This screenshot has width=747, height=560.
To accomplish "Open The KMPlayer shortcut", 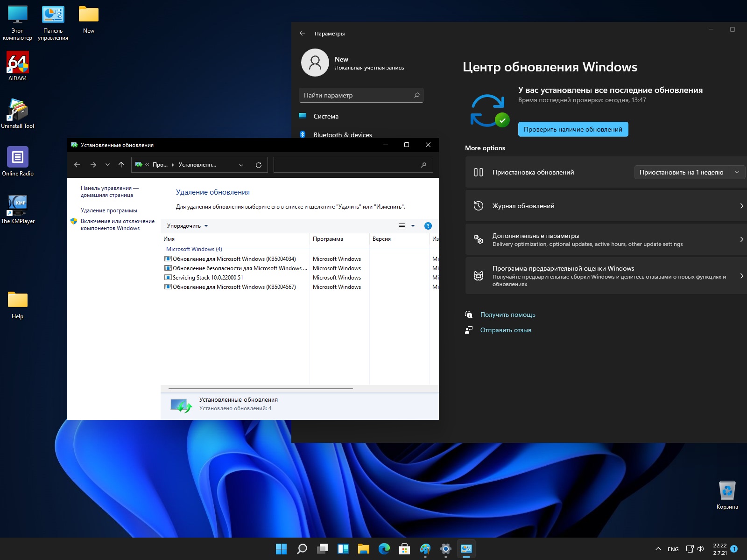I will (18, 205).
